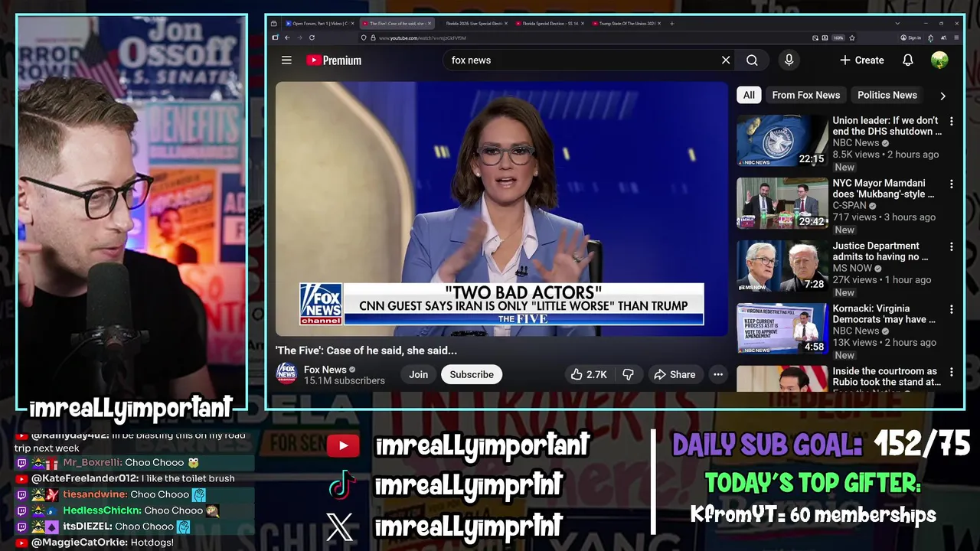Select the All filter chip

pyautogui.click(x=749, y=95)
